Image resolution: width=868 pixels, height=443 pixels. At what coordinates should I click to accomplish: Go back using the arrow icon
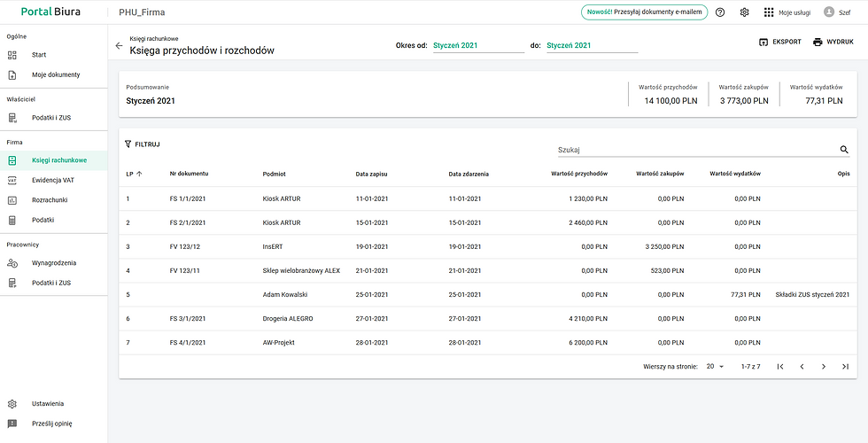point(119,45)
